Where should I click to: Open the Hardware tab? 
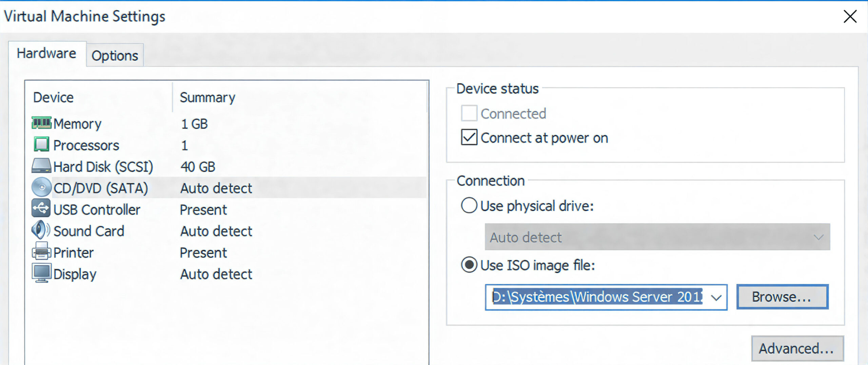(47, 54)
